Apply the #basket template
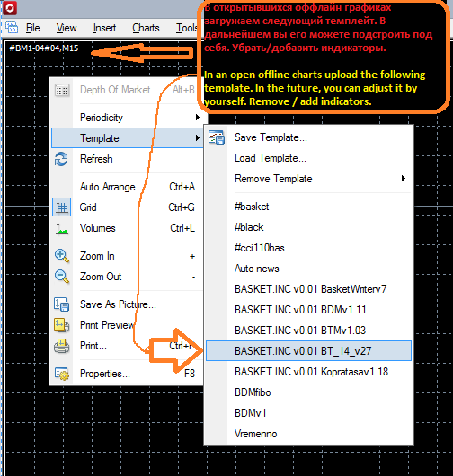 pos(308,207)
